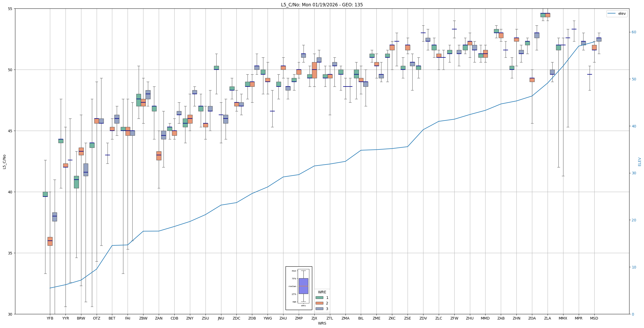644x328 pixels.
Task: Click the elev legend entry at top right
Action: coord(617,13)
